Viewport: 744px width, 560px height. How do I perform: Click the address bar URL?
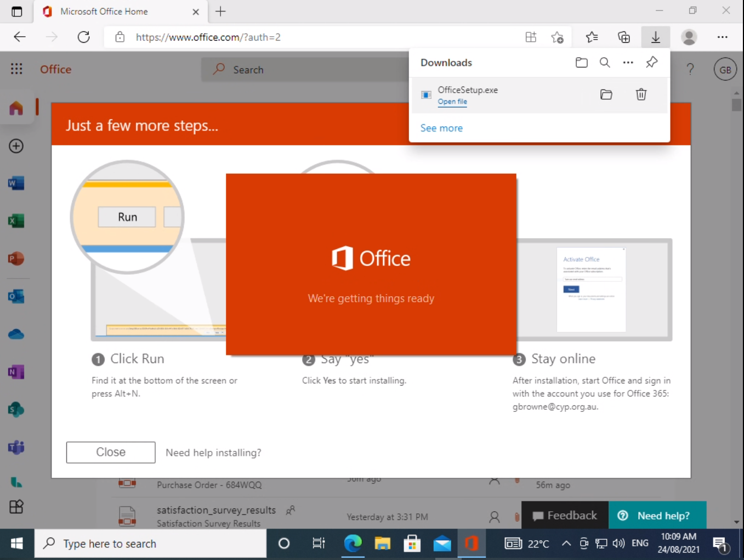[208, 37]
